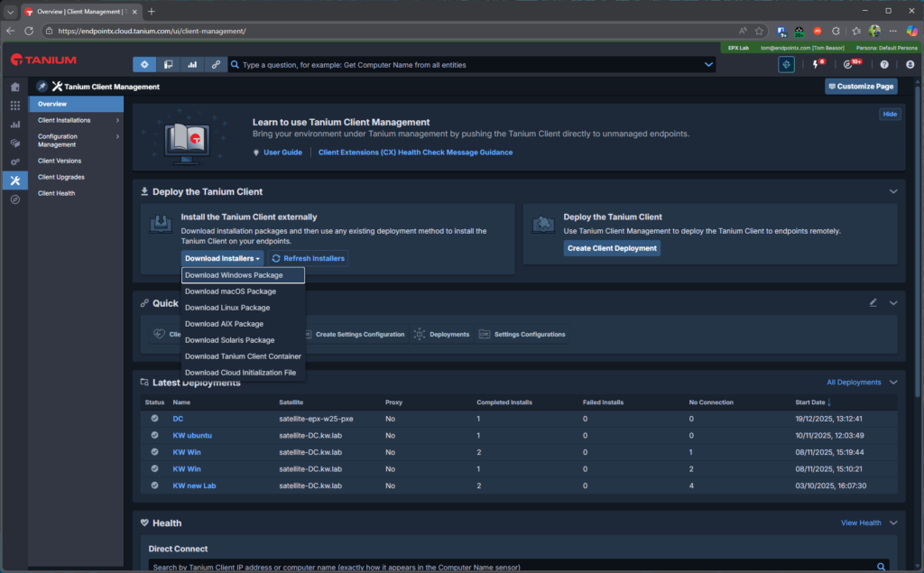Image resolution: width=924 pixels, height=573 pixels.
Task: Open the user account profile icon
Action: [x=910, y=65]
